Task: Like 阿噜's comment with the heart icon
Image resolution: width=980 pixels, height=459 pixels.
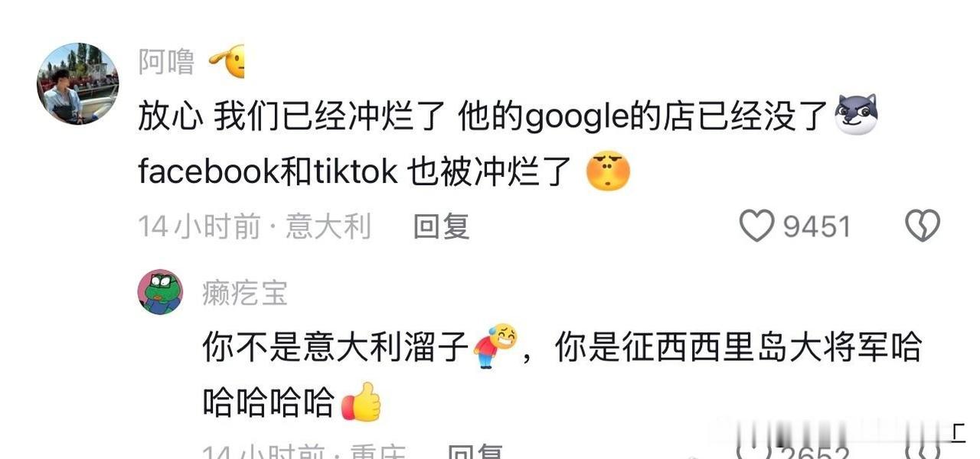Action: (756, 226)
